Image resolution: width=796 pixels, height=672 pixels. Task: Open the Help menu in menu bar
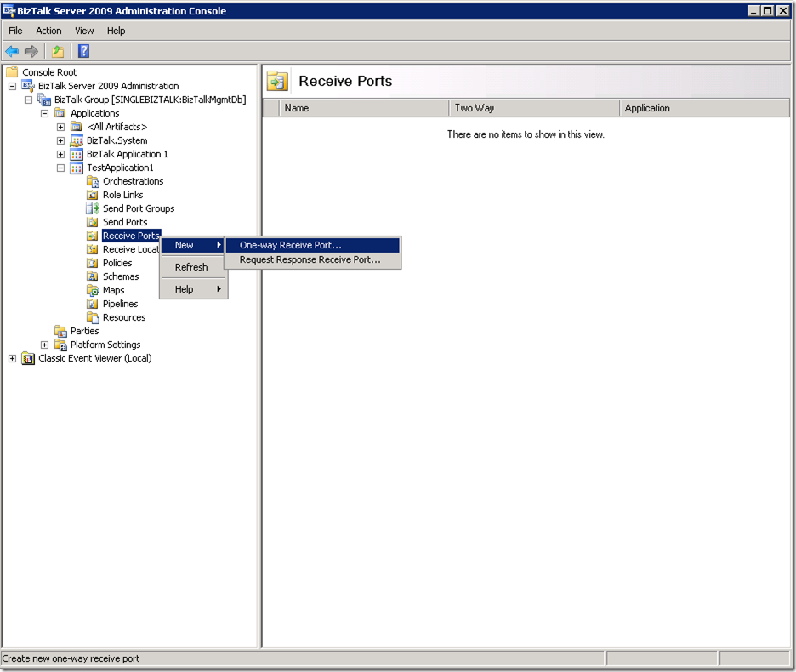(x=116, y=31)
